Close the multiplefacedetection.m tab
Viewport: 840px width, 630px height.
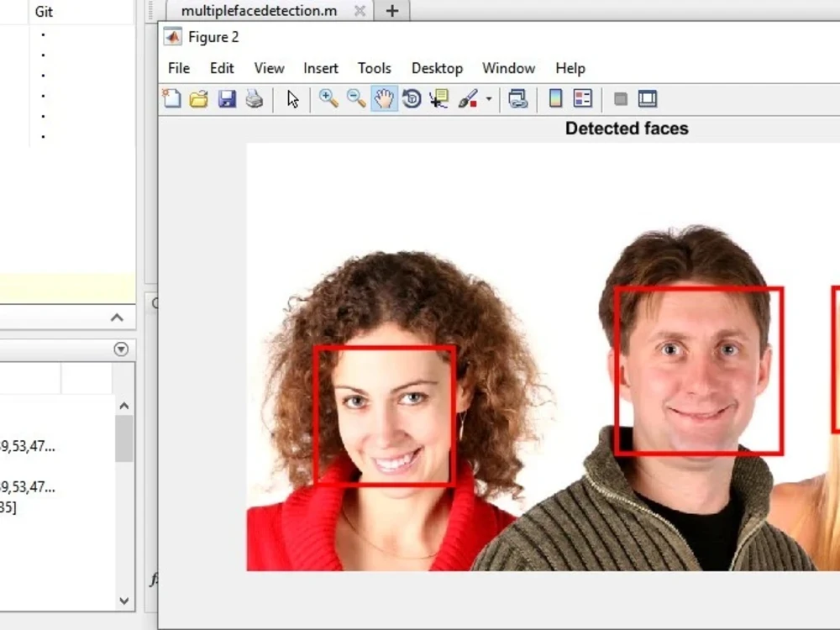coord(360,11)
